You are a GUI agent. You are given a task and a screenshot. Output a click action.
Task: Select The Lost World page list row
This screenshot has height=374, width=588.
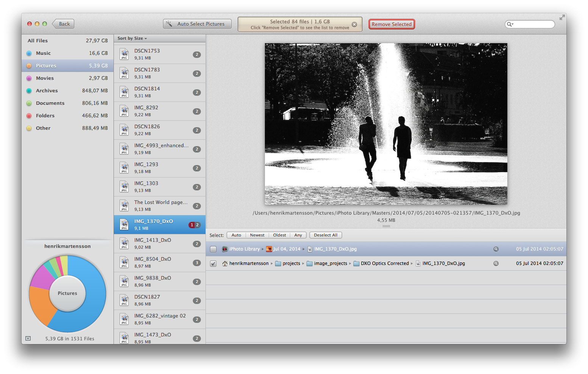160,206
